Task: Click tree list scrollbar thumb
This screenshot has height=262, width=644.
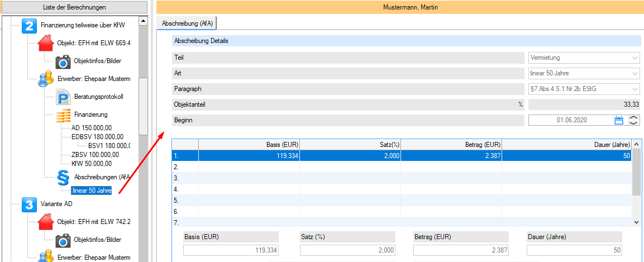Action: click(x=143, y=107)
